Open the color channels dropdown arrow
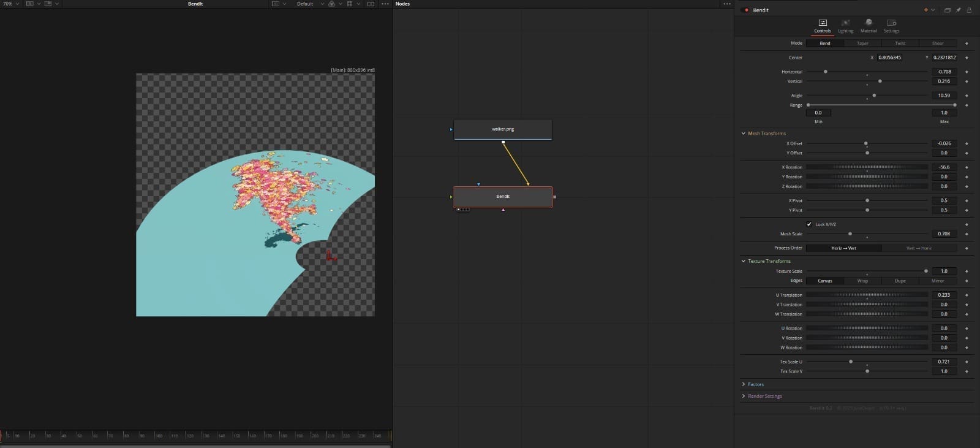980x448 pixels. (x=340, y=4)
